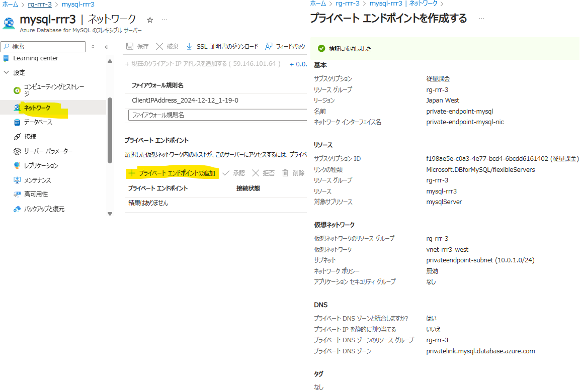
Task: Click the ファイアウォール規則名 input field
Action: point(218,115)
